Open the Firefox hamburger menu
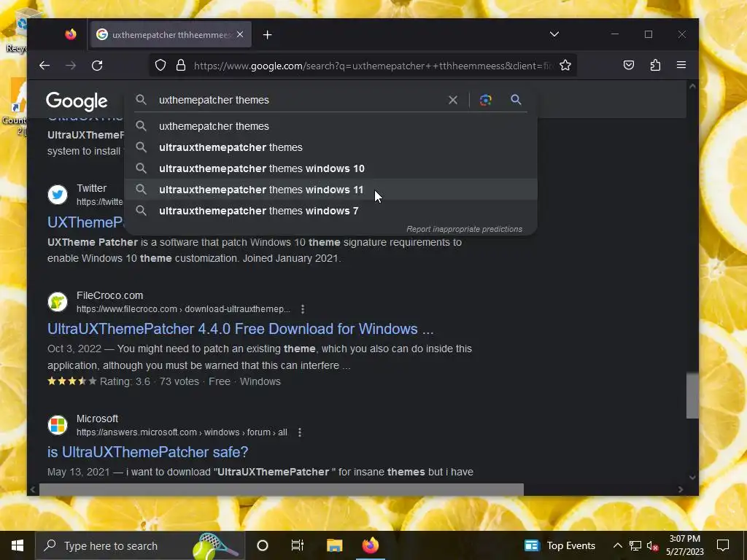 (681, 65)
